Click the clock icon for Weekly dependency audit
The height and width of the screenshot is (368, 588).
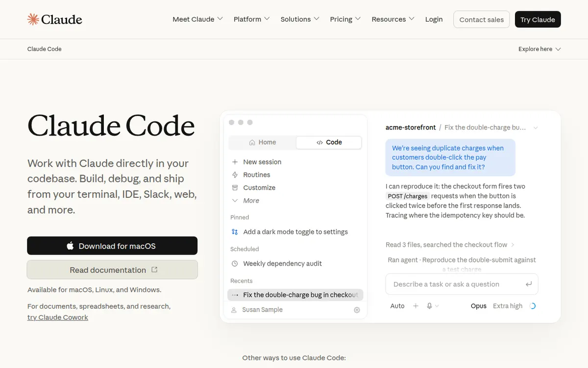point(235,263)
